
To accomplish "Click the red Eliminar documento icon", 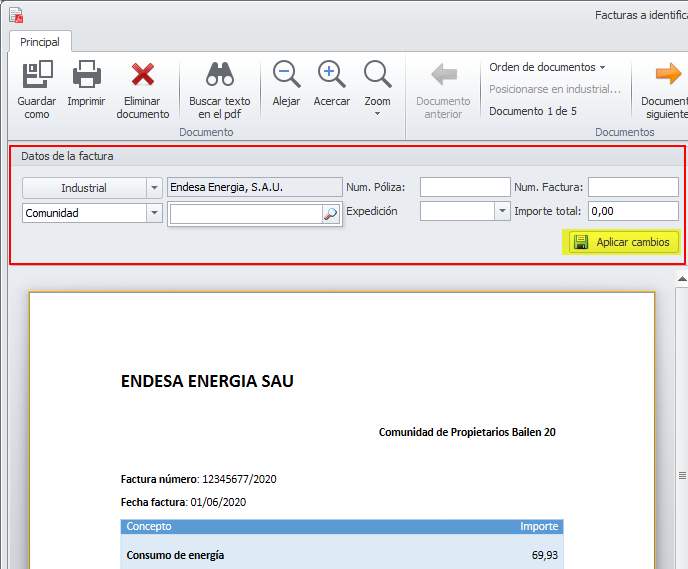I will pos(143,75).
